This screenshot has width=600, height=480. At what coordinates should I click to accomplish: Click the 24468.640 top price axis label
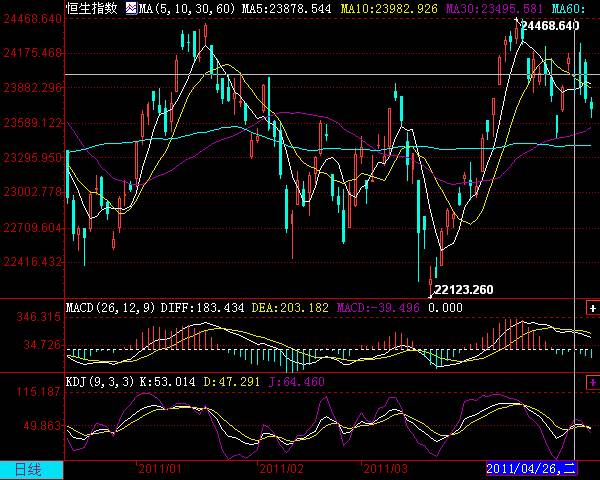(x=33, y=19)
